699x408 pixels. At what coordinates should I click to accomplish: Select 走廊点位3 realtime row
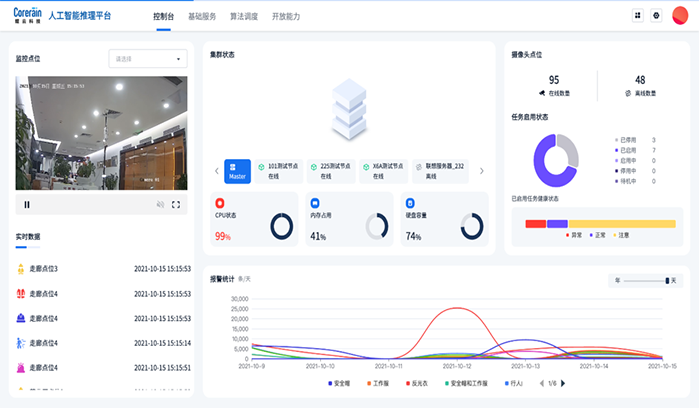pos(103,269)
